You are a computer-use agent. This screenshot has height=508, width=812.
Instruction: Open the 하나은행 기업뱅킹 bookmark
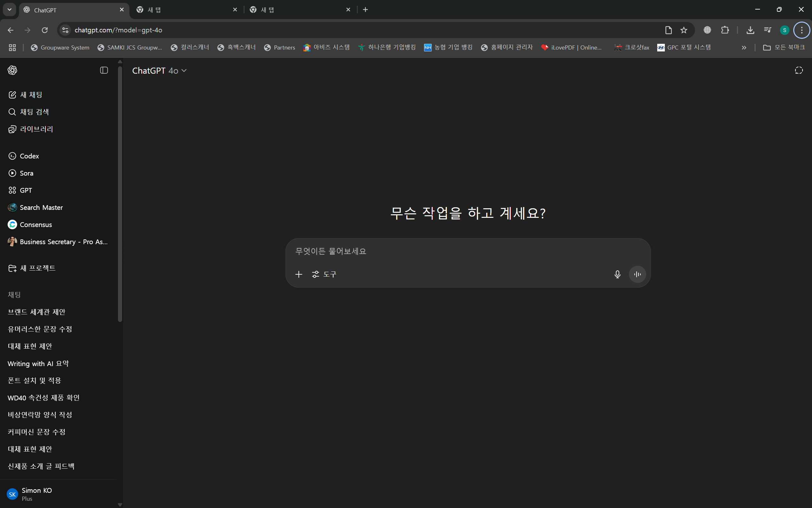click(387, 48)
